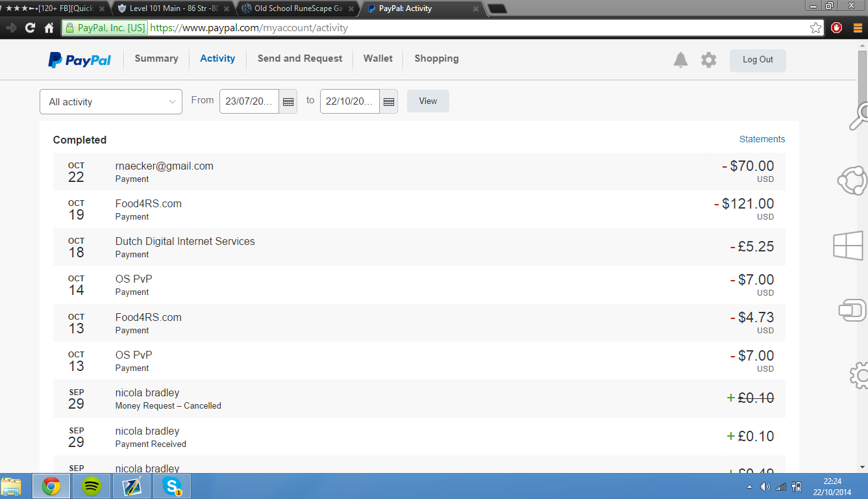Click the - £5.25 amount

pyautogui.click(x=752, y=247)
